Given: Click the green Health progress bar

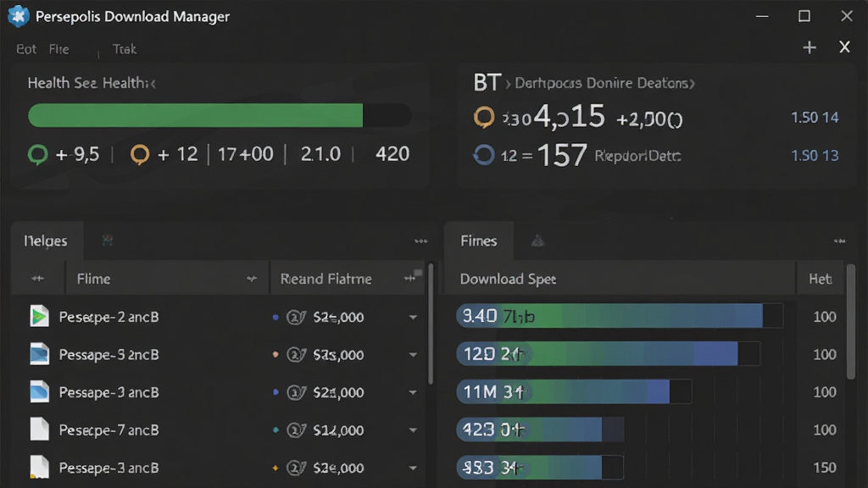Looking at the screenshot, I should coord(220,115).
